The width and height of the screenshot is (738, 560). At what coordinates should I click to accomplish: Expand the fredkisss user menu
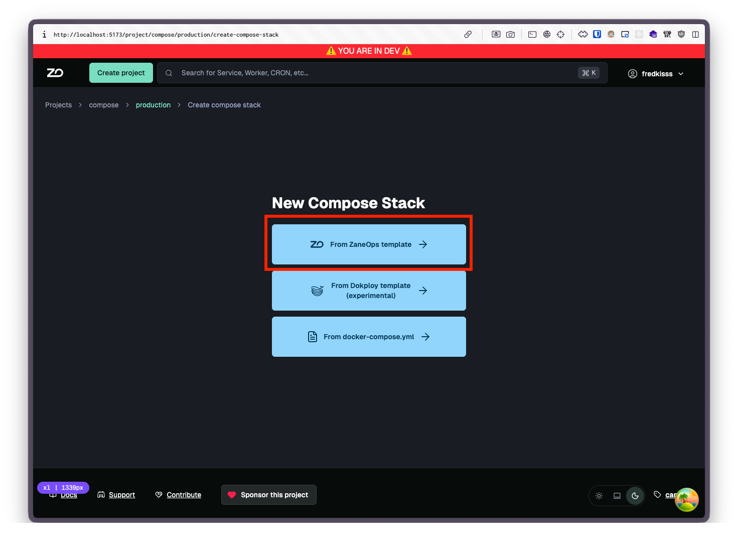[656, 74]
